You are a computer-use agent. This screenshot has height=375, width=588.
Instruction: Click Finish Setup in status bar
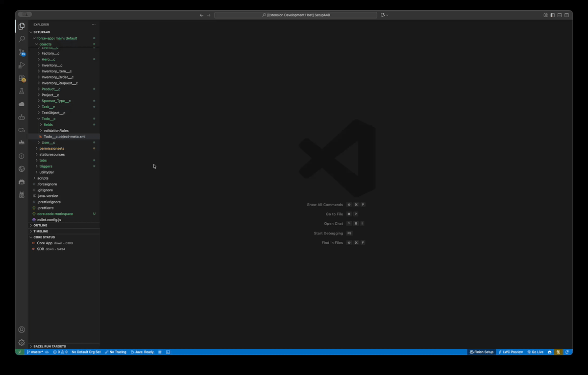coord(482,352)
